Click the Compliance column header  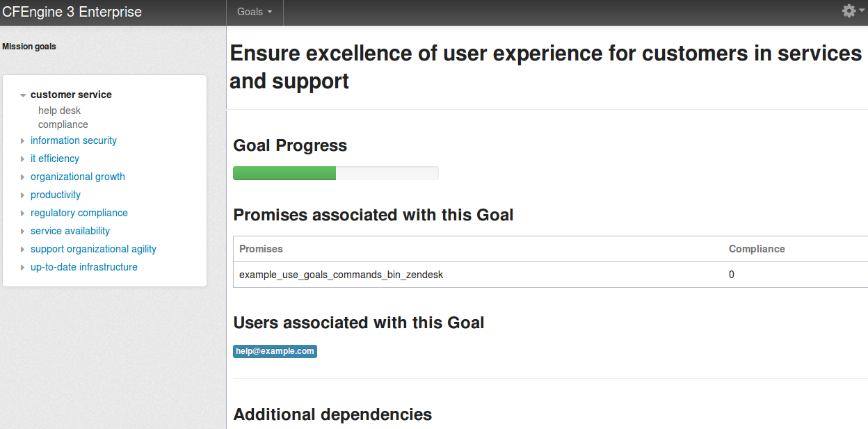[757, 249]
